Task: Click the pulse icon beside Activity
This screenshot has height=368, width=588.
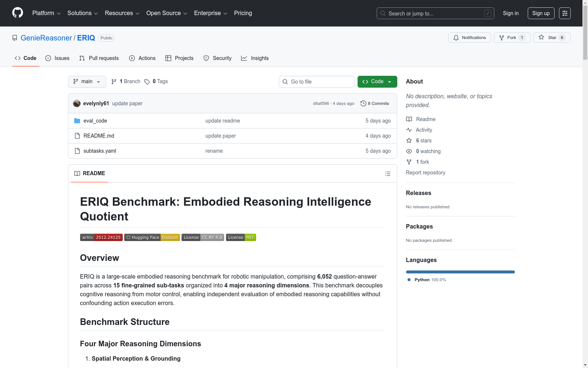Action: [x=409, y=130]
